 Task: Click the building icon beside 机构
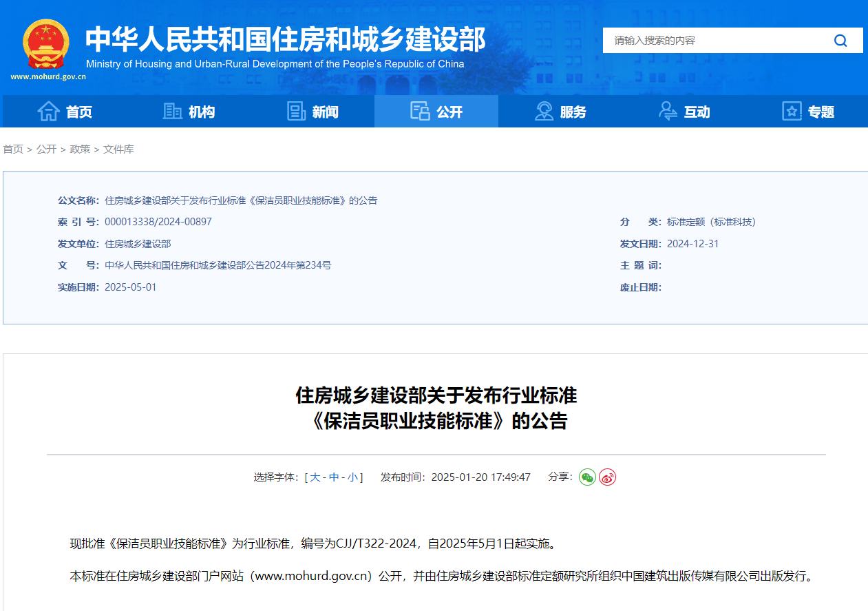click(x=172, y=112)
